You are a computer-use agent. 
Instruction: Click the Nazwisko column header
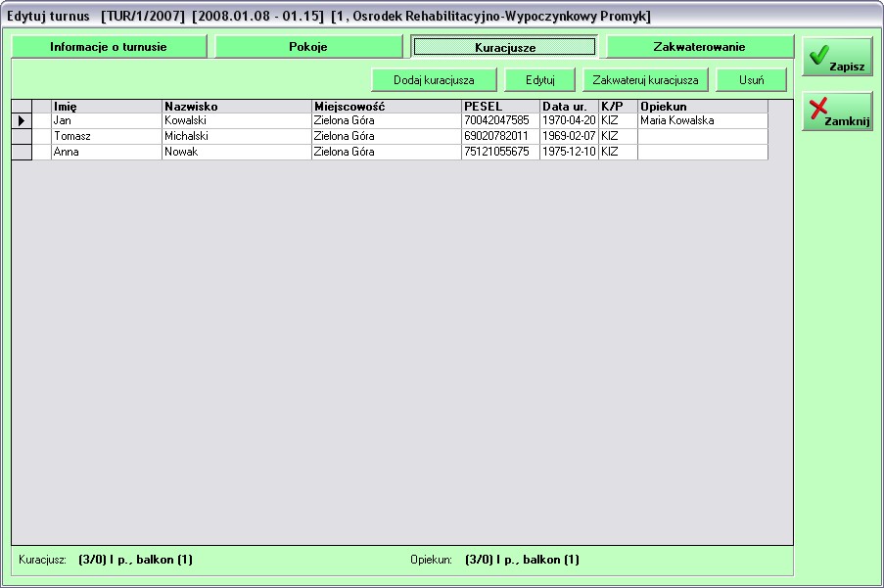pos(236,106)
